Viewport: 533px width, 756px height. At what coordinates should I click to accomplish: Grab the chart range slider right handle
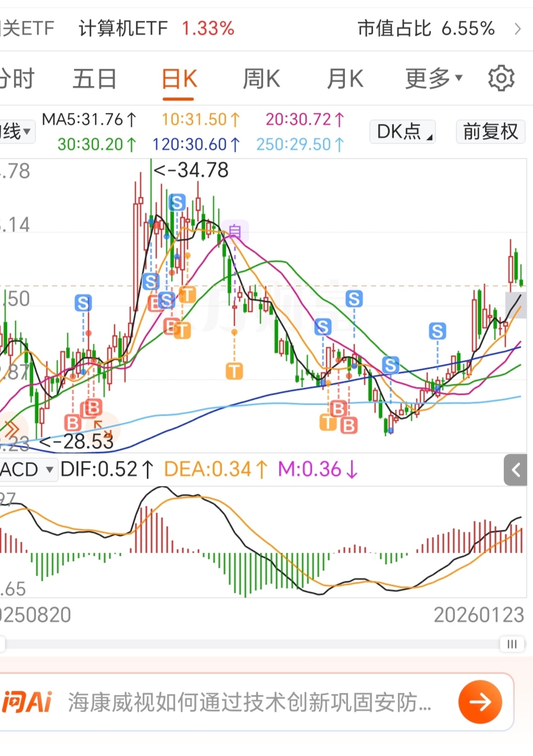[x=512, y=644]
